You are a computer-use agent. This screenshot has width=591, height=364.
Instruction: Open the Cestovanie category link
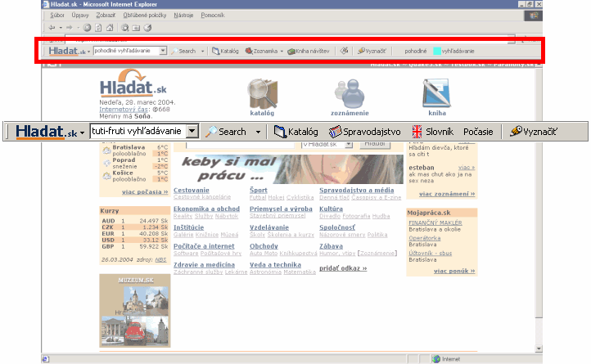[x=191, y=191]
